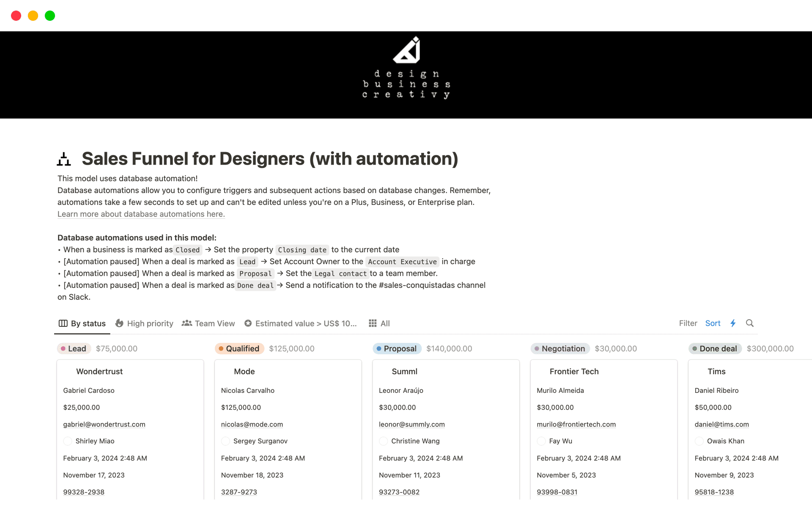Open the gabriel@wondertrust.com email link
Image resolution: width=812 pixels, height=508 pixels.
pos(104,424)
